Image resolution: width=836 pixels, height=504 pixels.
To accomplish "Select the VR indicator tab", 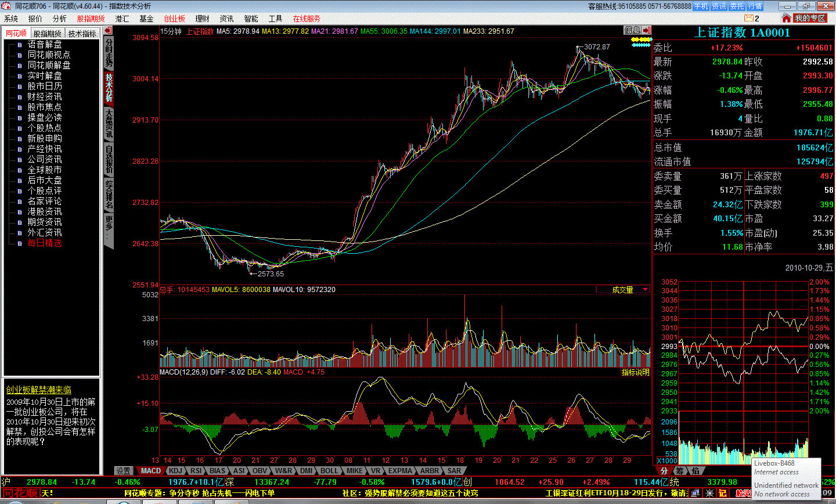I will click(376, 471).
